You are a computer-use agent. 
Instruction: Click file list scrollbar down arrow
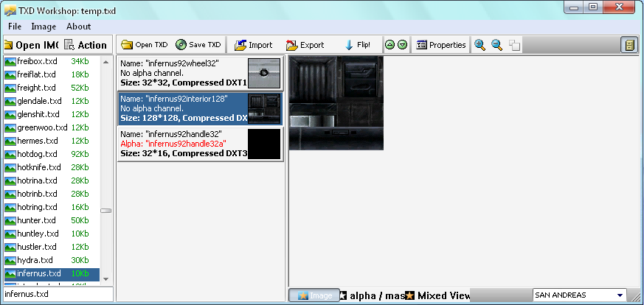tap(106, 278)
